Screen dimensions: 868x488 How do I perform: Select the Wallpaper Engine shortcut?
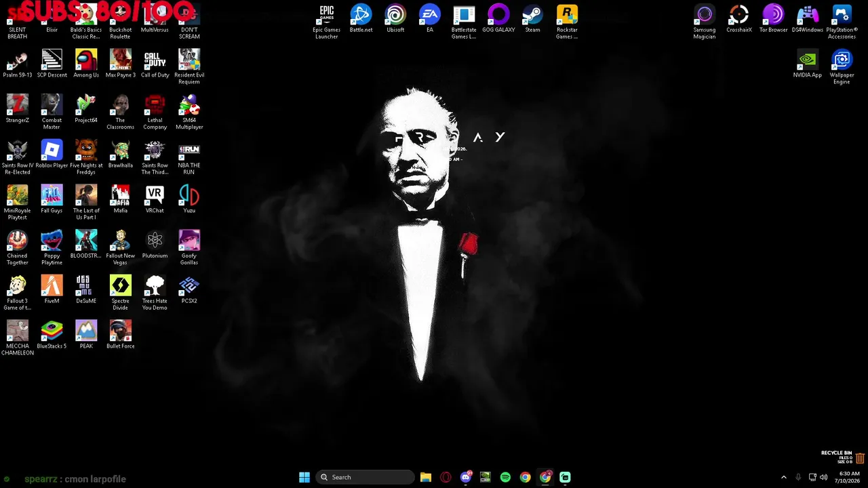pos(842,67)
